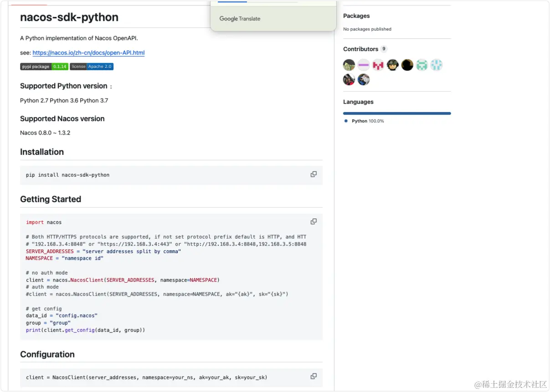
Task: Click the license Apache 2.0 badge
Action: [92, 66]
